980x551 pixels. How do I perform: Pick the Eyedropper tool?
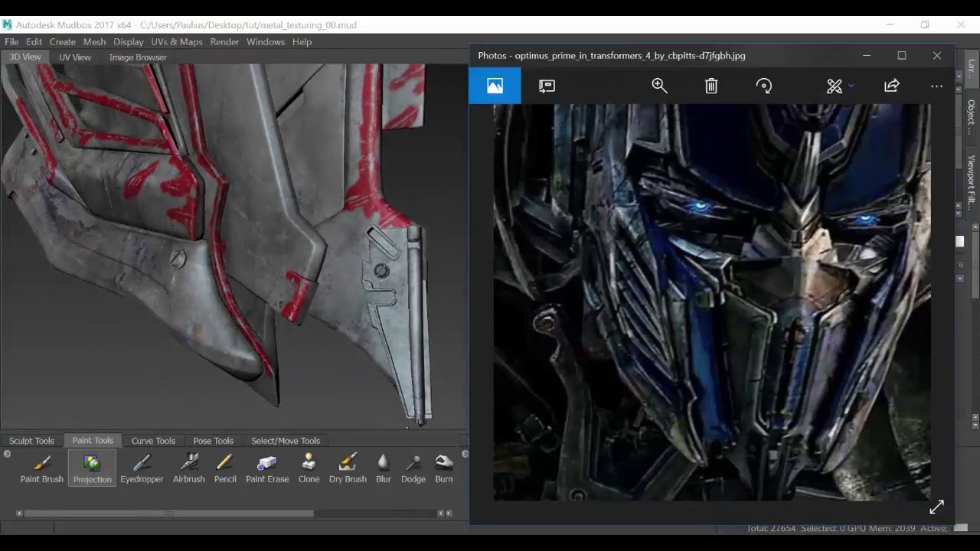tap(142, 468)
